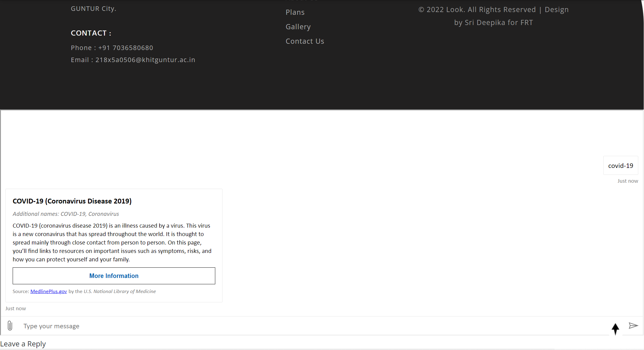Click the email 218x5a0506@khitguntur.ac.in
Image resolution: width=644 pixels, height=350 pixels.
point(133,60)
